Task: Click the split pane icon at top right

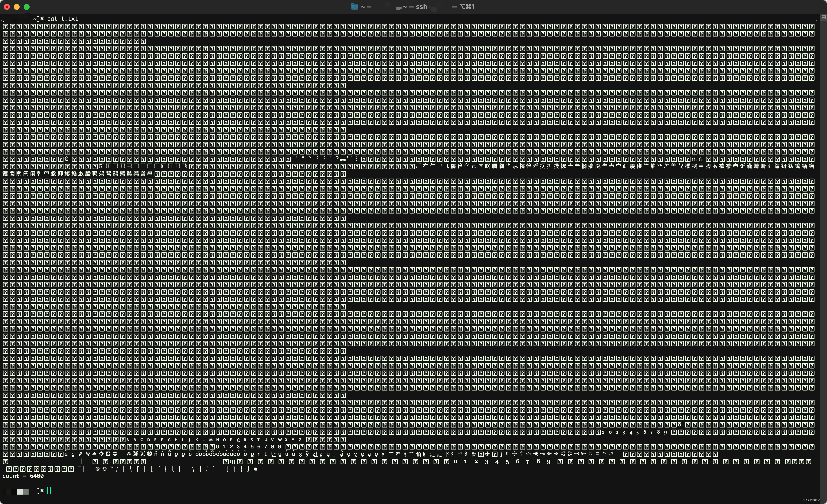Action: click(x=823, y=17)
